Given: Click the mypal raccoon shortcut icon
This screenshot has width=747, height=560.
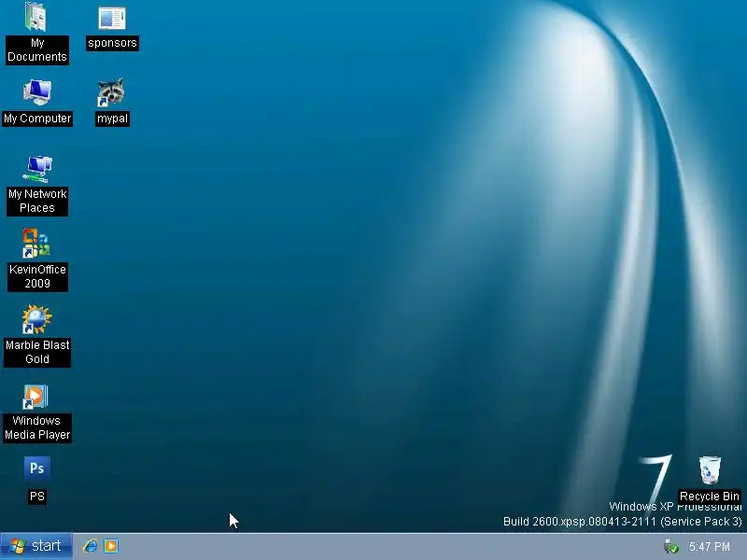Looking at the screenshot, I should pos(111,92).
